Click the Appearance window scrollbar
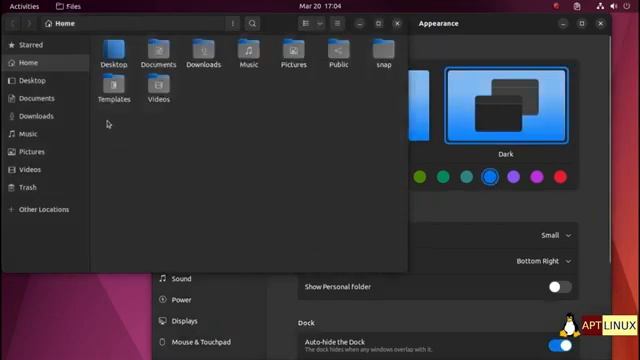Image resolution: width=640 pixels, height=360 pixels. coord(610,149)
